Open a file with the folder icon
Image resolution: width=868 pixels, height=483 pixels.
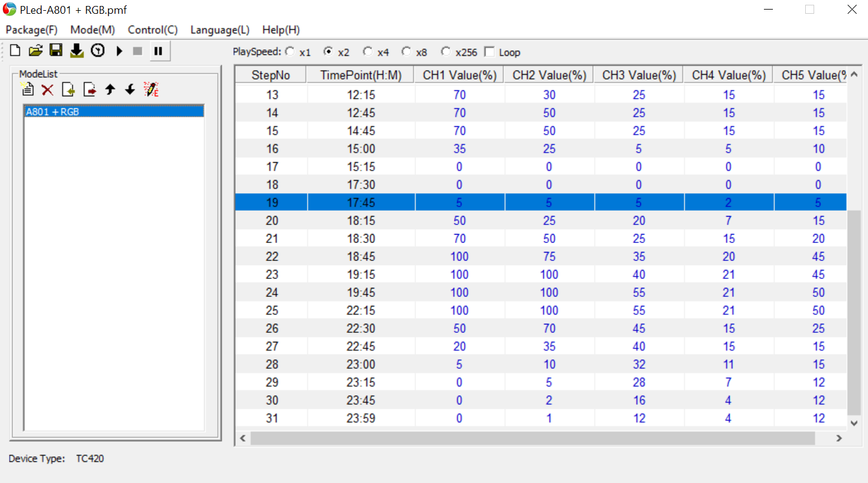(36, 51)
